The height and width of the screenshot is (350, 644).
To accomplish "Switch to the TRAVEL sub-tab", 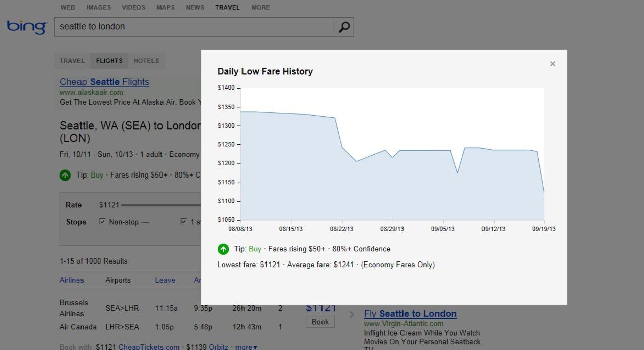I will click(x=72, y=61).
